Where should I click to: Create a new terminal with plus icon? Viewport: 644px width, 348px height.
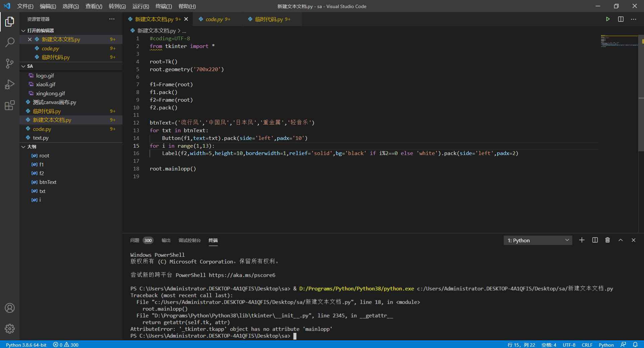[x=582, y=240]
